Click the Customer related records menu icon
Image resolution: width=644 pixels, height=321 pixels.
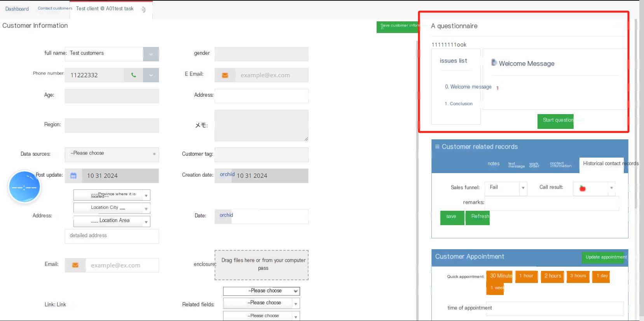(437, 147)
